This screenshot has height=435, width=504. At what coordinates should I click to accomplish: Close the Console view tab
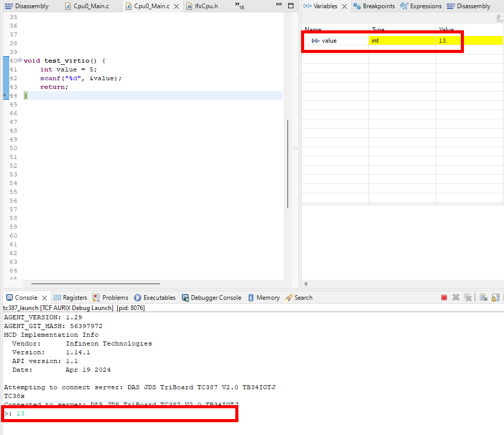[x=44, y=298]
